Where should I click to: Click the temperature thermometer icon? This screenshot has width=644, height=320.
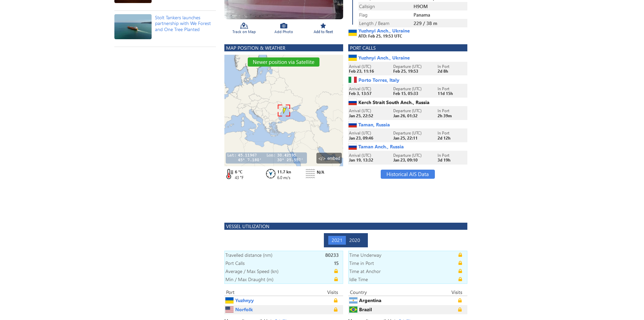(229, 174)
